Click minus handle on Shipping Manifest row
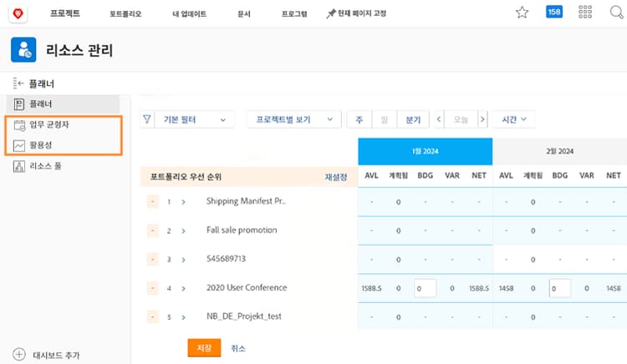This screenshot has height=364, width=627. (x=152, y=202)
